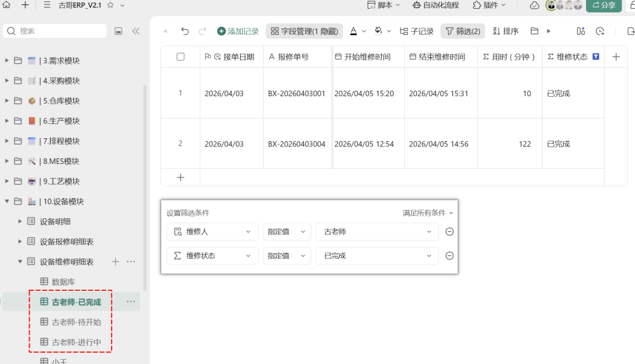Expand the 4.采购模块 folder

[7, 81]
